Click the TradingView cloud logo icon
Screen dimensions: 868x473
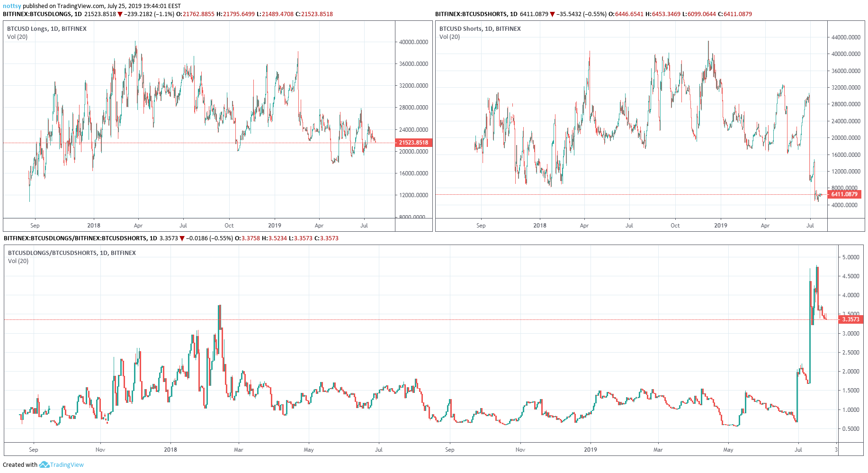(44, 465)
